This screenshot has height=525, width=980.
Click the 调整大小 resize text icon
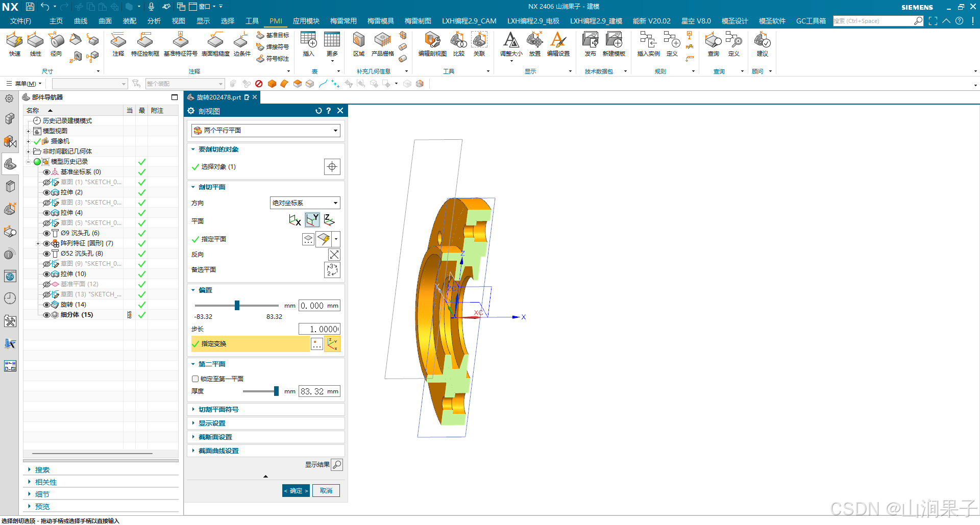point(511,45)
